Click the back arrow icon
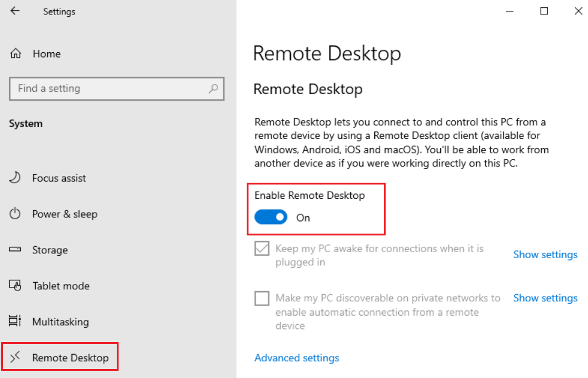The height and width of the screenshot is (378, 588). [x=15, y=11]
